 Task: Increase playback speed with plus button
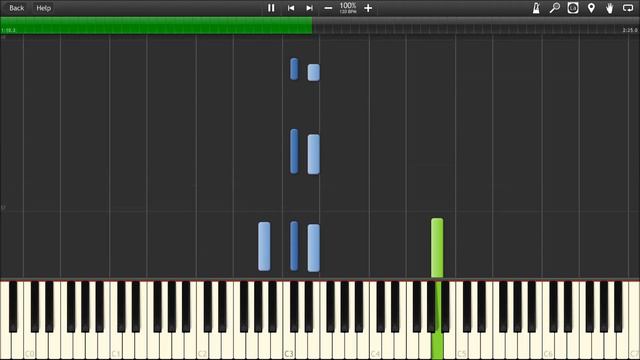(x=368, y=8)
